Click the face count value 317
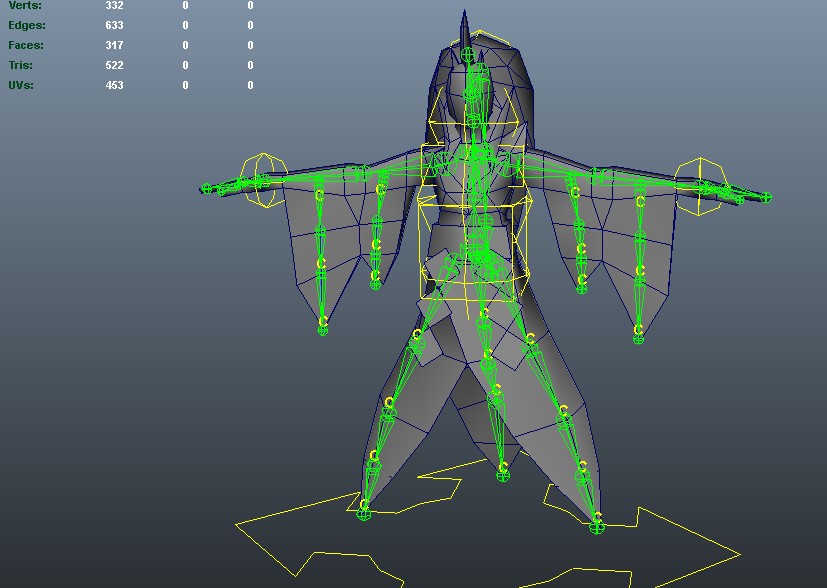The height and width of the screenshot is (588, 827). pos(114,45)
